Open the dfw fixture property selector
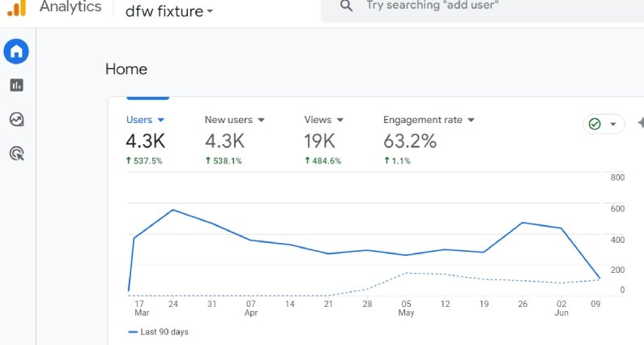The height and width of the screenshot is (345, 644). click(x=168, y=11)
